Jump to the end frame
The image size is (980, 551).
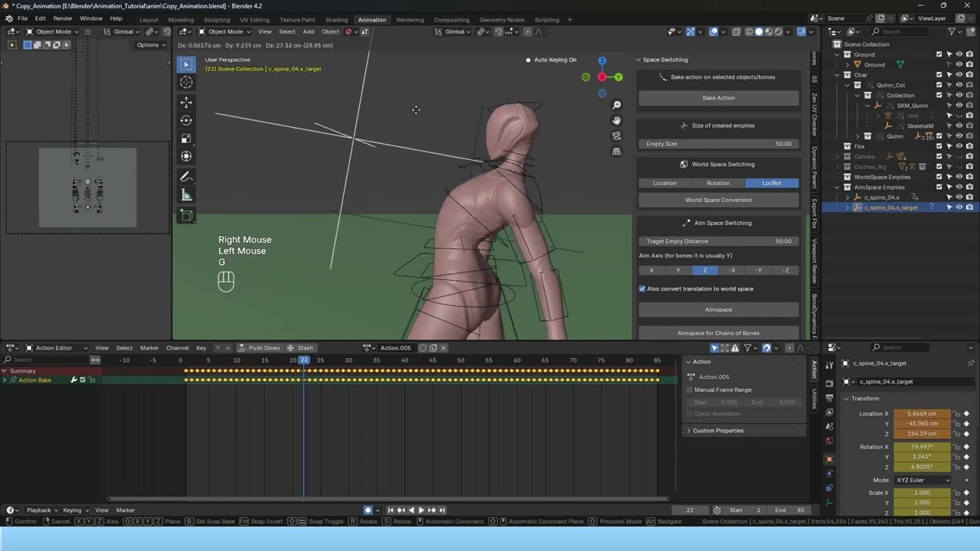pos(442,510)
